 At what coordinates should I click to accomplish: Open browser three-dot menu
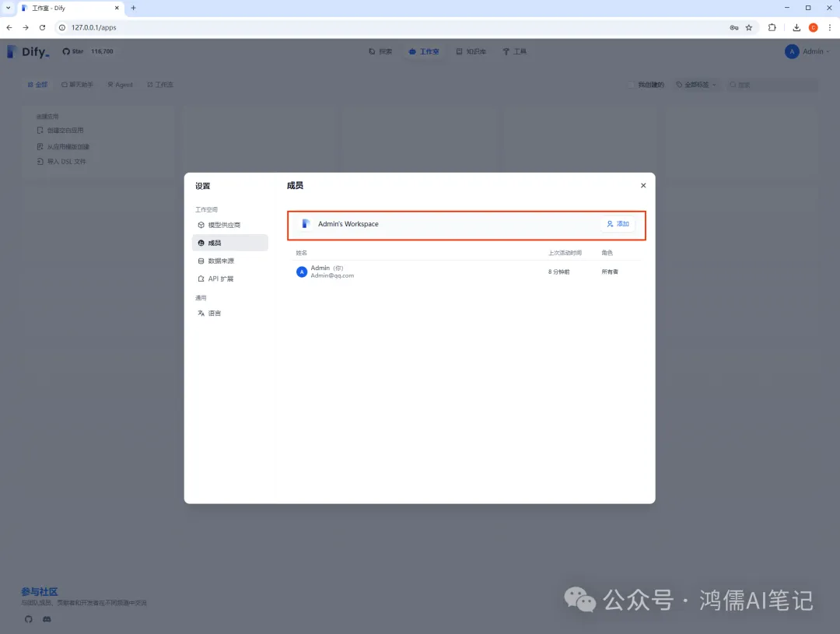click(830, 27)
